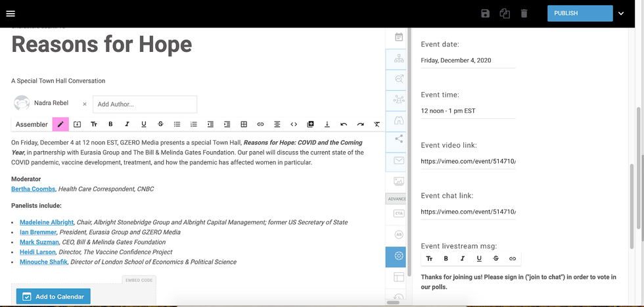The image size is (644, 307).
Task: Remove author Nadra Rebel
Action: (x=84, y=104)
